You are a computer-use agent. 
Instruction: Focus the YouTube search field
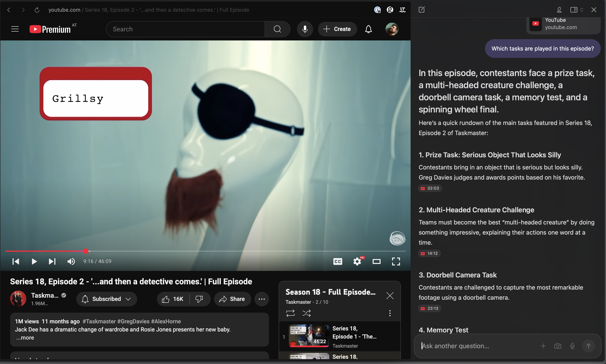(185, 29)
